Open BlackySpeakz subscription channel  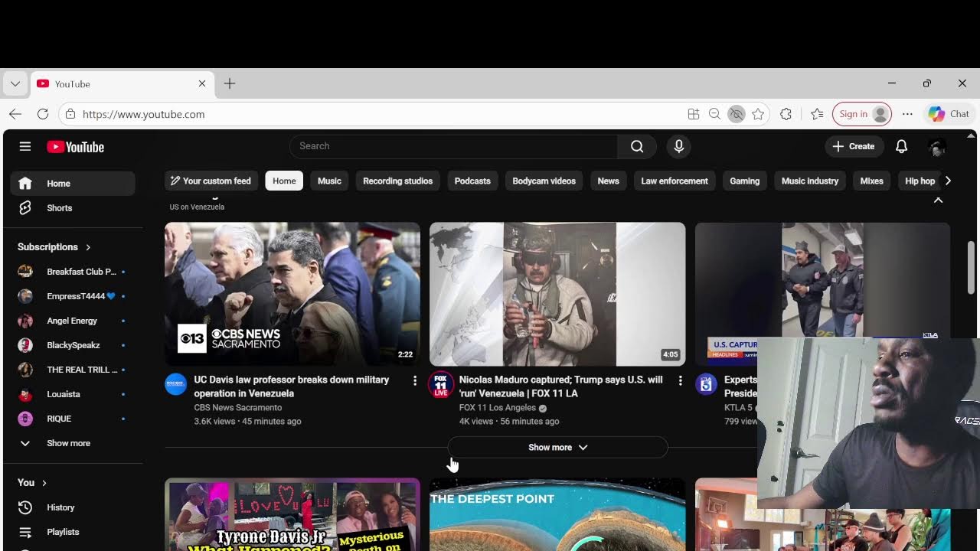coord(73,345)
